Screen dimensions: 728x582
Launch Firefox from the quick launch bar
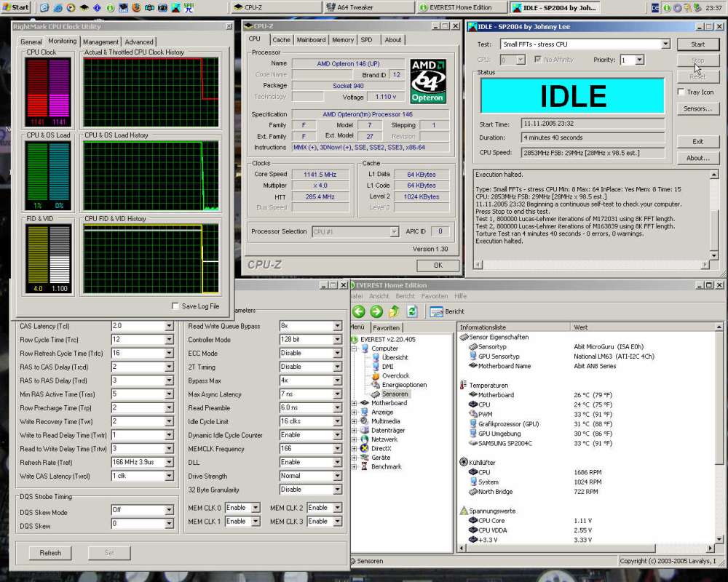[137, 7]
